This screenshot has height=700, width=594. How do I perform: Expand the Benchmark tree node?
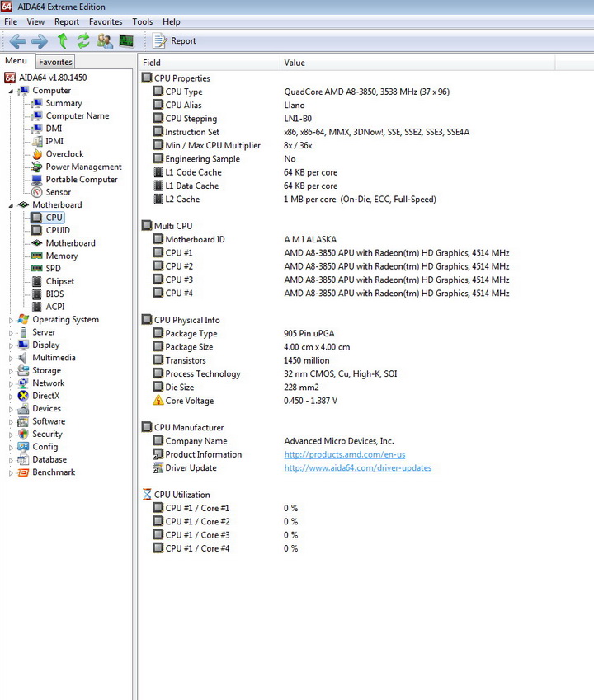pos(11,472)
